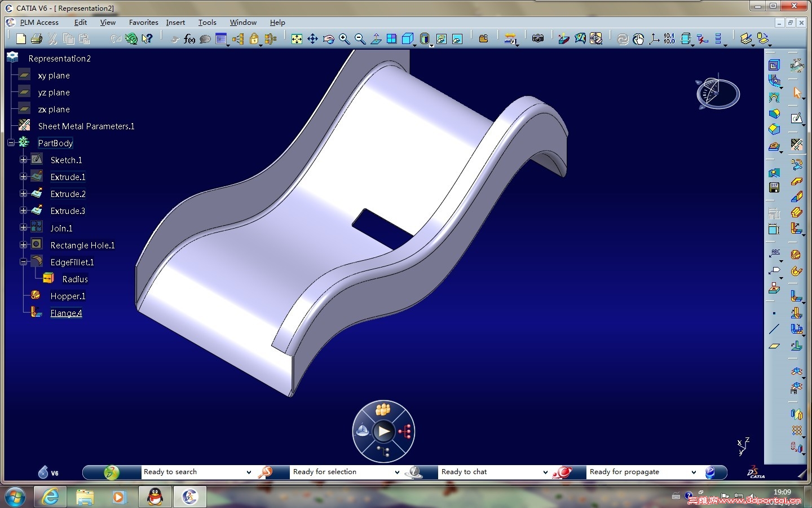Open the Ready to search dropdown

coord(249,472)
